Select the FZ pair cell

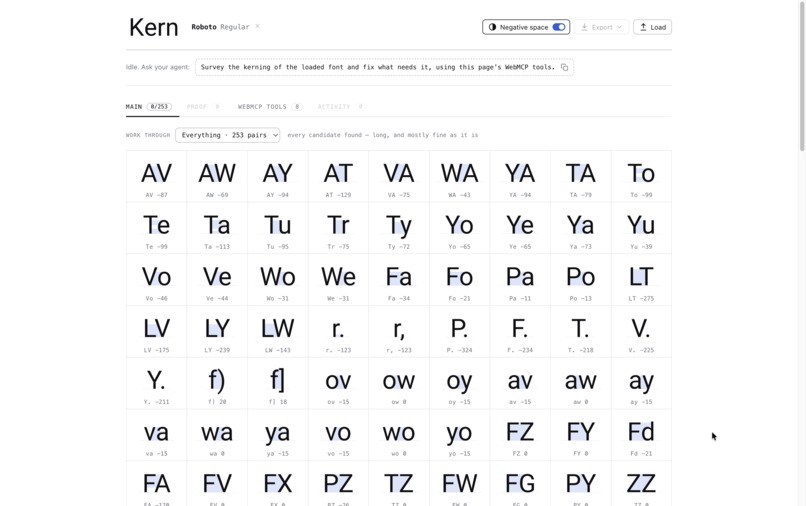520,436
